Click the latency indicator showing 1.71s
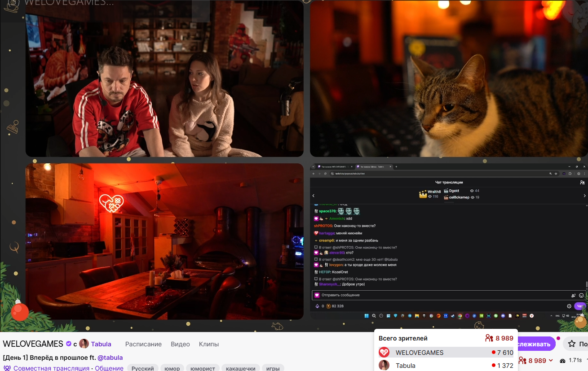 click(571, 361)
